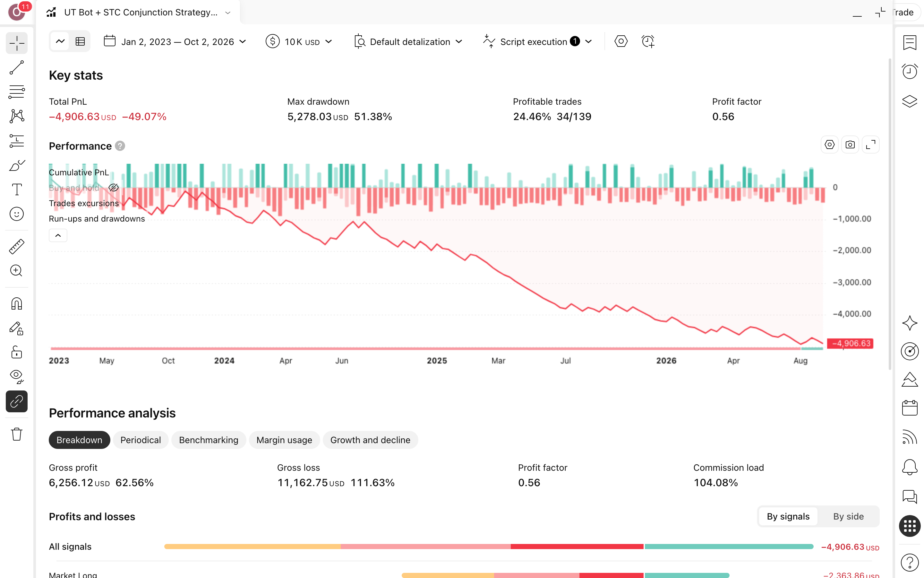Expand the performance chart to fullscreen
Viewport: 924px width, 578px height.
click(x=870, y=145)
